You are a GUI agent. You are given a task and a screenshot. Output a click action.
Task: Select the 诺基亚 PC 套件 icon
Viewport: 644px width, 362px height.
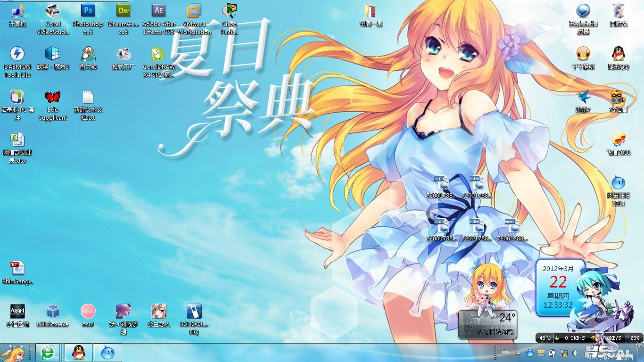[17, 106]
